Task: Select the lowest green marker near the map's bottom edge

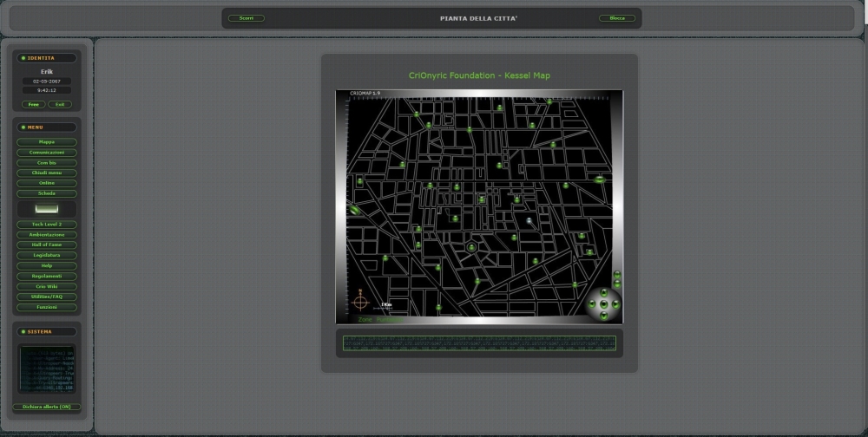Action: 438,308
